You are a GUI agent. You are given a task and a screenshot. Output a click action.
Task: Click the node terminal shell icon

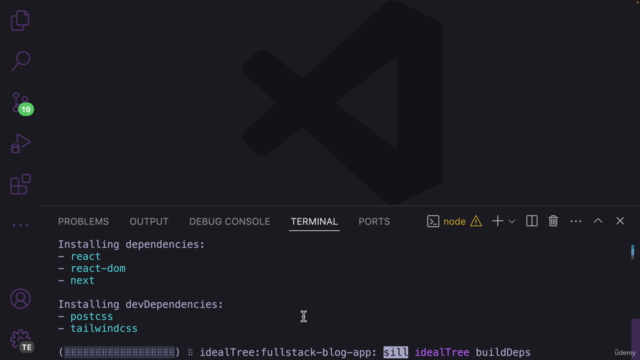point(433,221)
